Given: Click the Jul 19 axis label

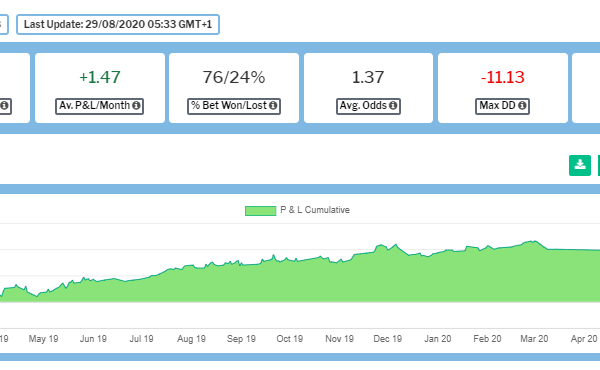Looking at the screenshot, I should (x=141, y=339).
